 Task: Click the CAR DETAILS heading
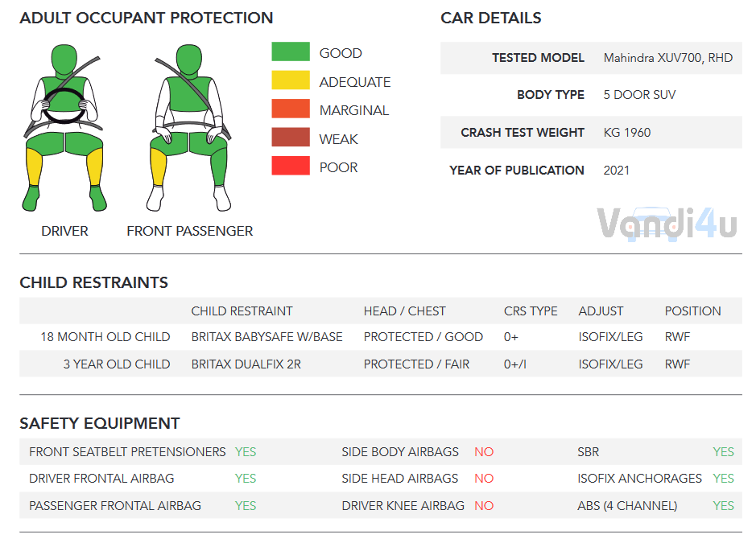tap(491, 18)
